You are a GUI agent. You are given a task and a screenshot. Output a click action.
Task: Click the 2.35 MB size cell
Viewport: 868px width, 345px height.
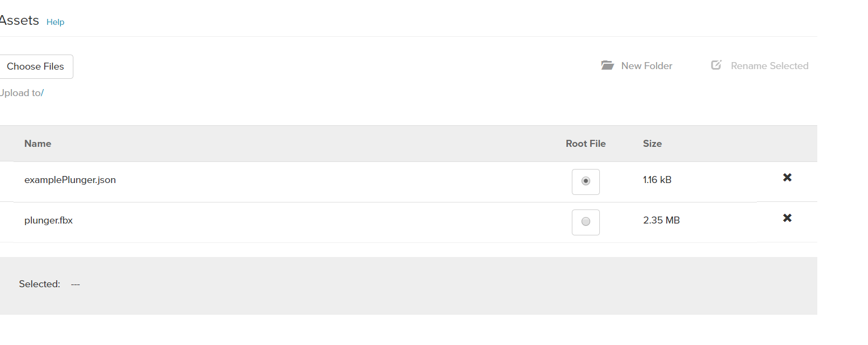[661, 220]
